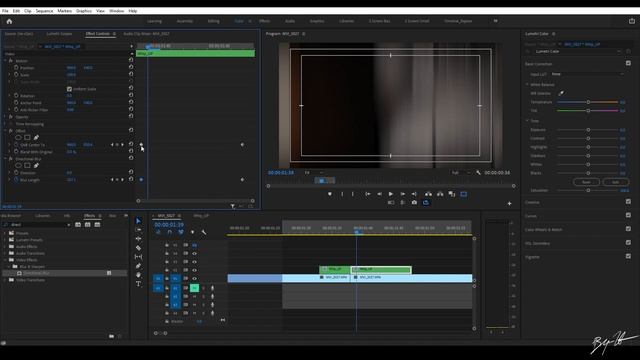Use pen mask under Directional Blur effect
The width and height of the screenshot is (640, 360).
pyautogui.click(x=36, y=165)
